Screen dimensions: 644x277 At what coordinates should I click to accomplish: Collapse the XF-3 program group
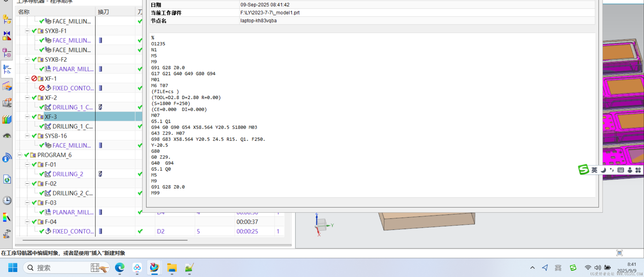tap(27, 117)
